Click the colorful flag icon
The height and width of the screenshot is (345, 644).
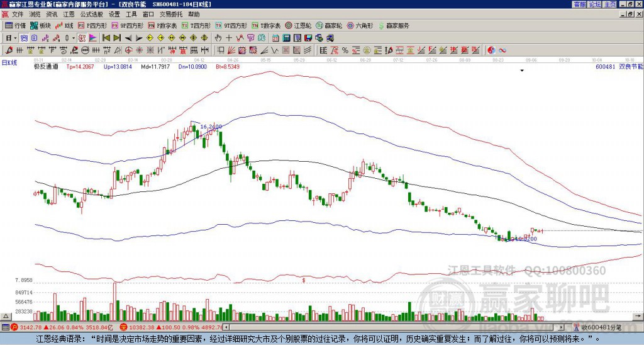pyautogui.click(x=93, y=38)
